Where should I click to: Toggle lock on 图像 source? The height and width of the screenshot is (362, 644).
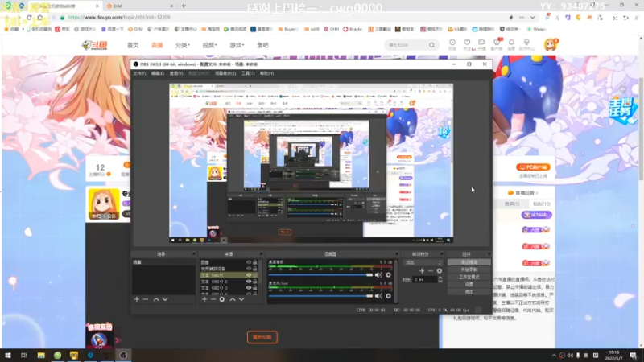pos(255,262)
